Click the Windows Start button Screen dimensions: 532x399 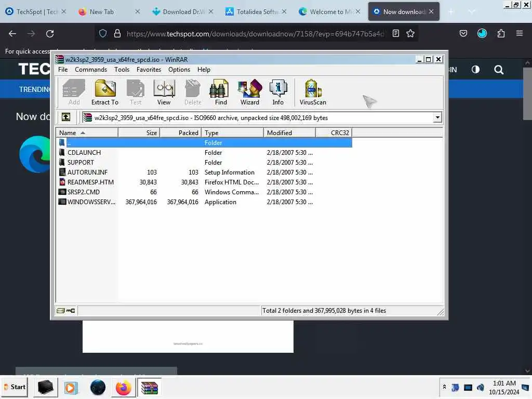[x=15, y=387]
